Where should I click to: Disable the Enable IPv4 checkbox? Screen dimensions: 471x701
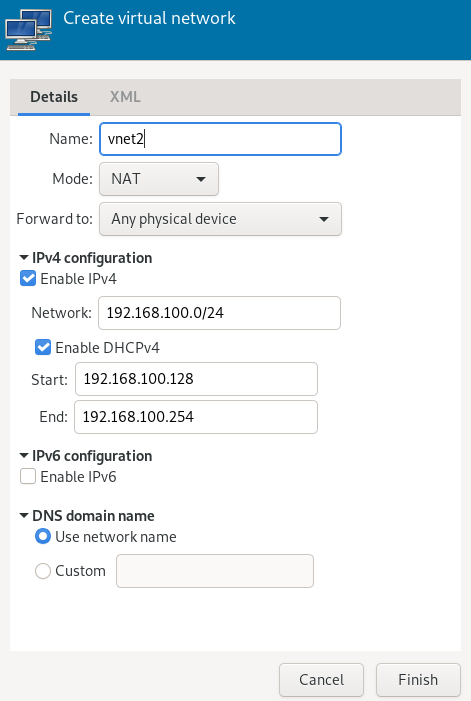click(28, 279)
